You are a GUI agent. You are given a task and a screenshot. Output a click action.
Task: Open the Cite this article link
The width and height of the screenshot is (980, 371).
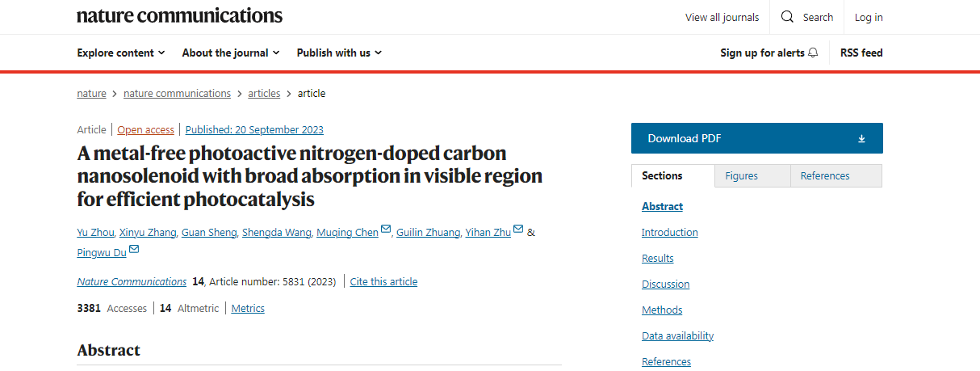click(x=383, y=281)
